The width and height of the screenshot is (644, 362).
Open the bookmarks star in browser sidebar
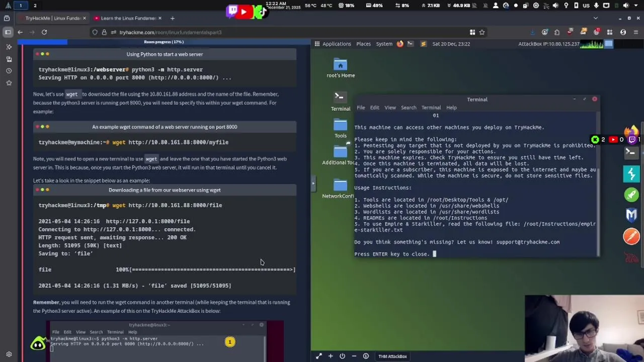(9, 83)
